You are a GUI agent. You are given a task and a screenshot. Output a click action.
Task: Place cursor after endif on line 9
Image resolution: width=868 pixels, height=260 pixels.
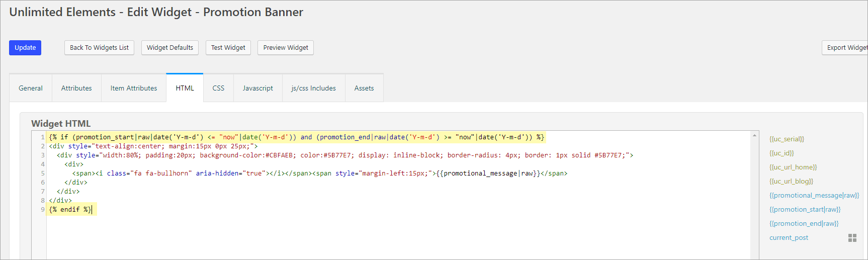pos(92,210)
